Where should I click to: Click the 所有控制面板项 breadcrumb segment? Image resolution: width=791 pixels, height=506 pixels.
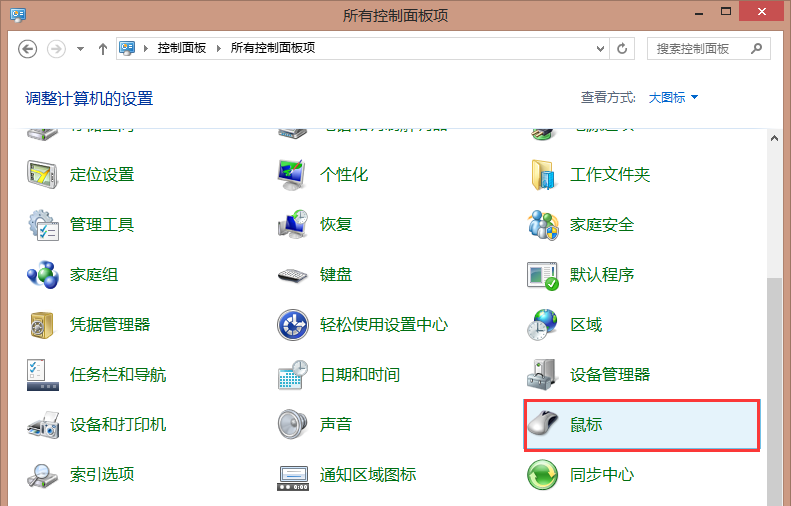tap(273, 48)
